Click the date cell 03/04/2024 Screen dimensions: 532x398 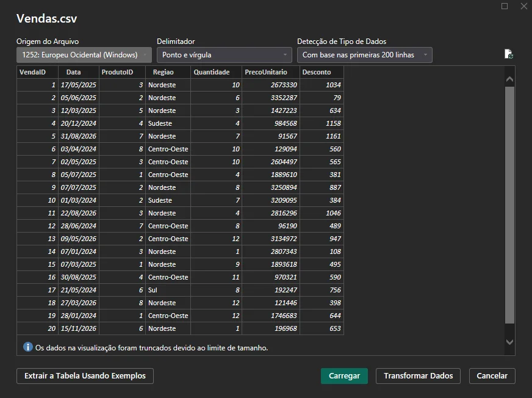(79, 149)
